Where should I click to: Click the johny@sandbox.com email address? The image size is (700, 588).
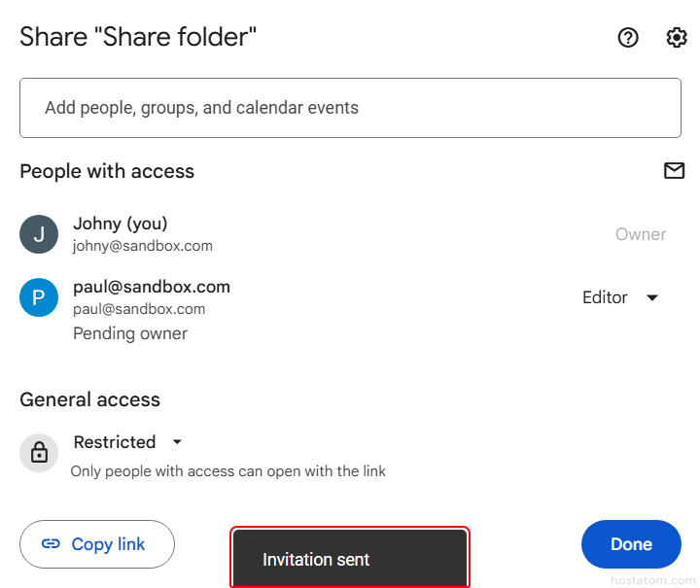[x=142, y=246]
